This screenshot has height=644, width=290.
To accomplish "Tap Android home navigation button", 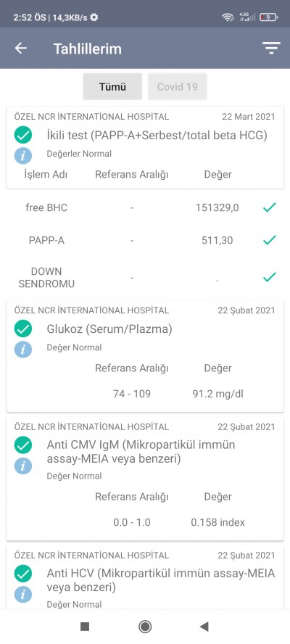I will click(145, 627).
